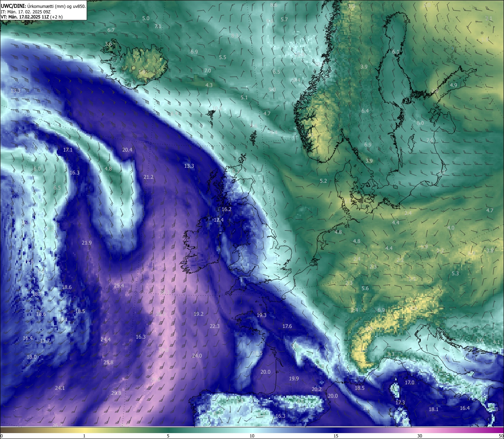The image size is (504, 439).
Task: Click the map value '16.2' over Scotland
Action: 226,209
